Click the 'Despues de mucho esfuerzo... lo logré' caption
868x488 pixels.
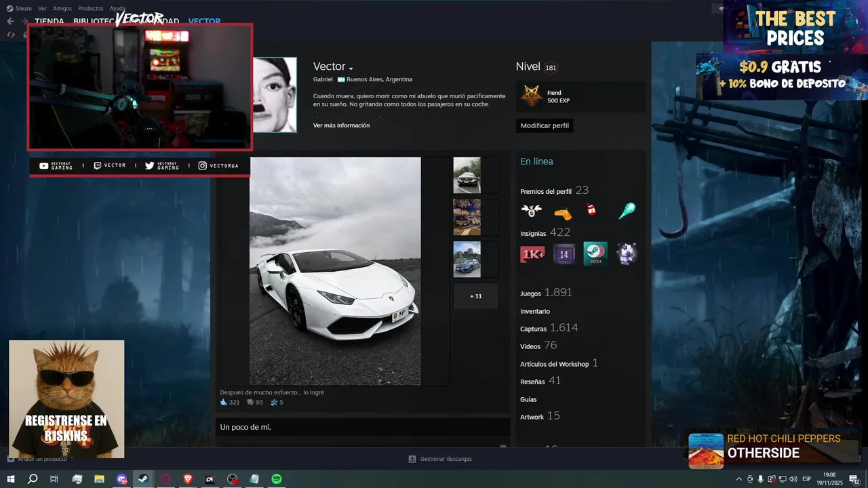pos(272,392)
